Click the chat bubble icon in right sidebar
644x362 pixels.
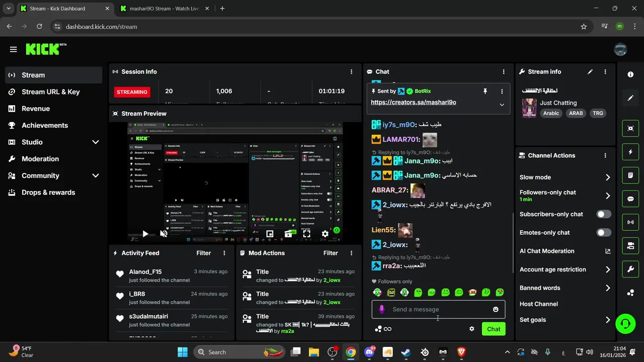click(630, 199)
